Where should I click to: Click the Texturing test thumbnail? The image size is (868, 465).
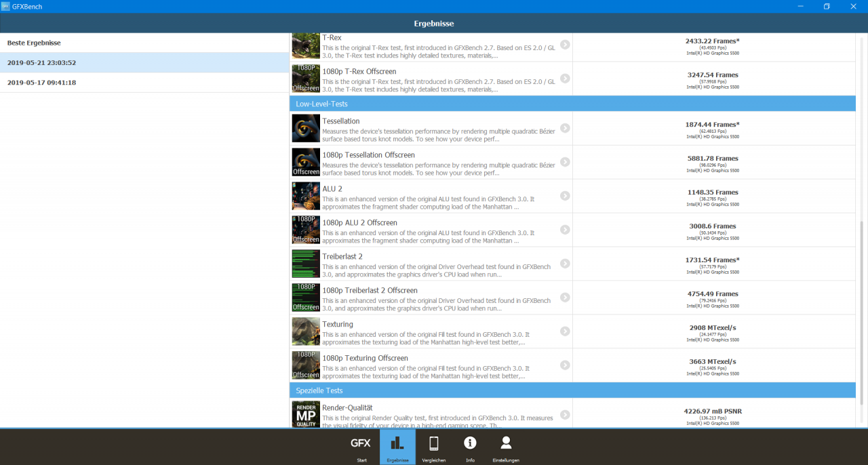[x=306, y=331]
